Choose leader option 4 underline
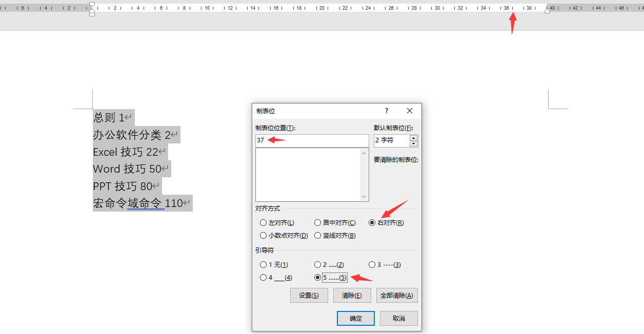The width and height of the screenshot is (644, 334). (x=264, y=278)
